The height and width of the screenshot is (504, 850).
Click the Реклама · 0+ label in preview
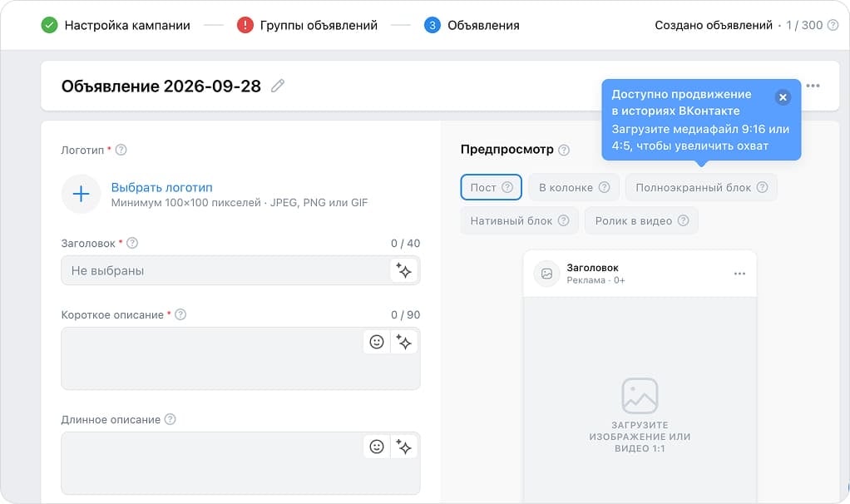click(x=595, y=280)
